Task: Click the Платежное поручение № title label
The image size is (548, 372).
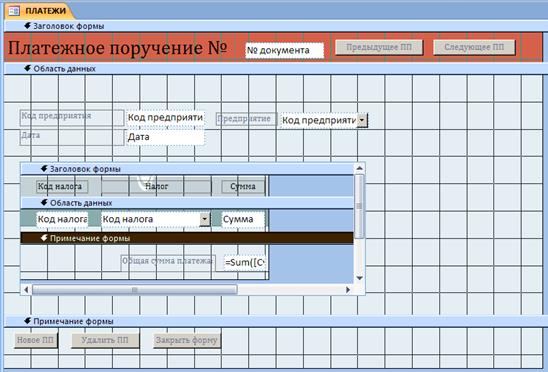Action: pyautogui.click(x=117, y=48)
